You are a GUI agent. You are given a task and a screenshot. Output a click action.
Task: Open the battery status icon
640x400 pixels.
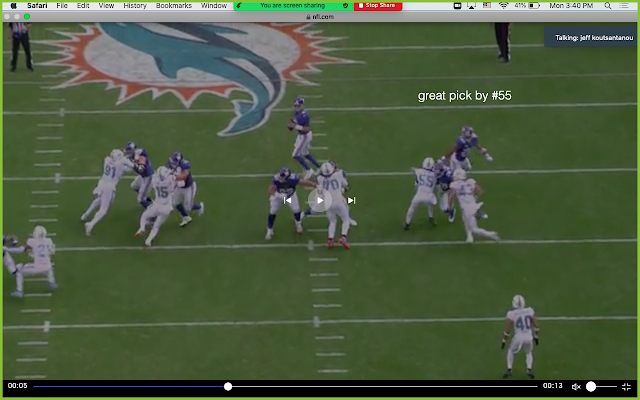pyautogui.click(x=534, y=5)
